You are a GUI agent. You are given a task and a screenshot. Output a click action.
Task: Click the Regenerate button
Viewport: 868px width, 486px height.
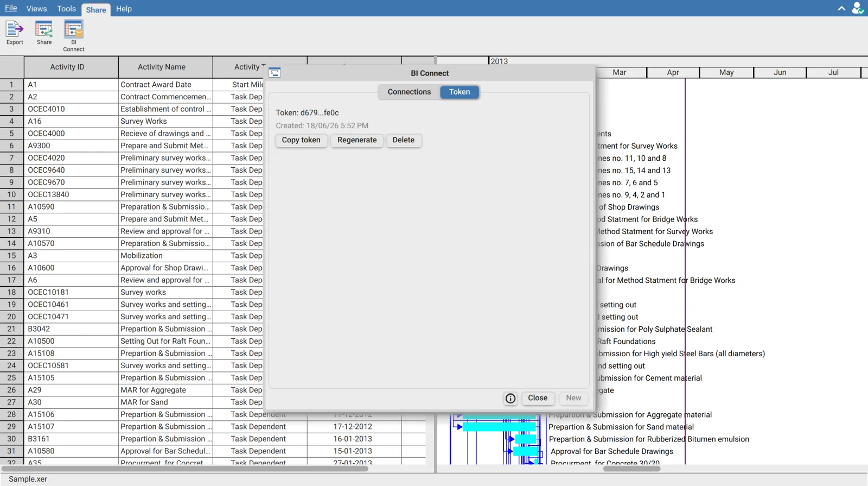point(357,140)
